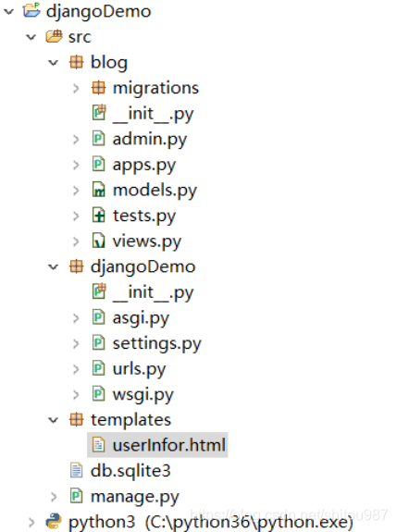Select the manage.py label
This screenshot has width=397, height=532.
pos(135,497)
